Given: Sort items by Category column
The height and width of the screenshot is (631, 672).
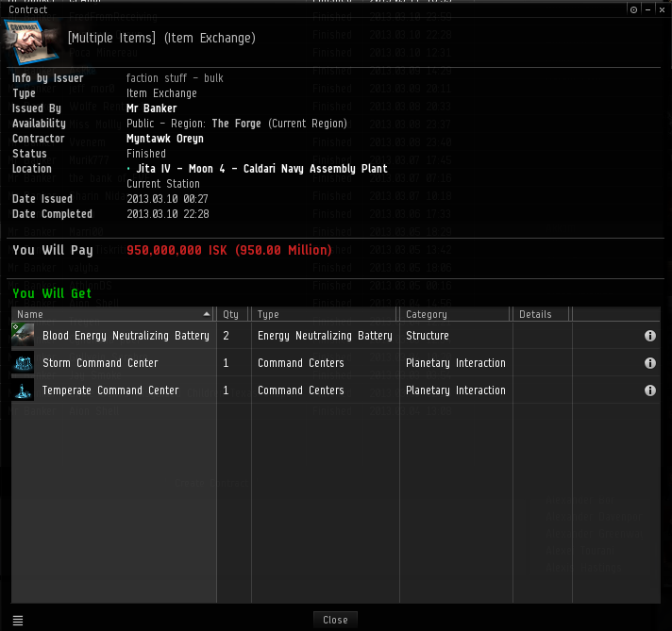Looking at the screenshot, I should 456,314.
